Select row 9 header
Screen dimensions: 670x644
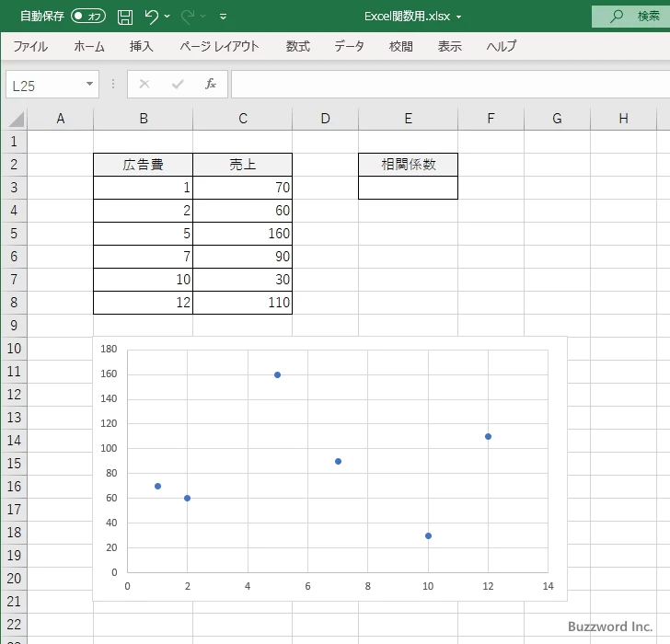click(x=14, y=326)
